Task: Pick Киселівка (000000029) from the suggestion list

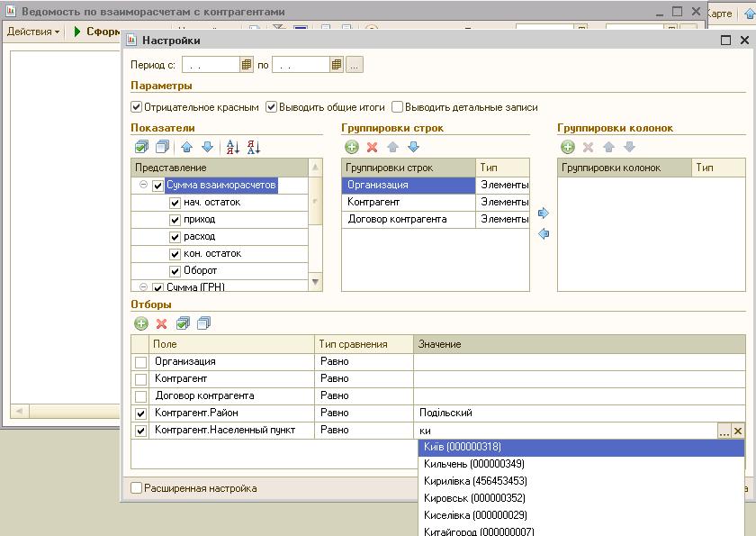Action: [581, 515]
